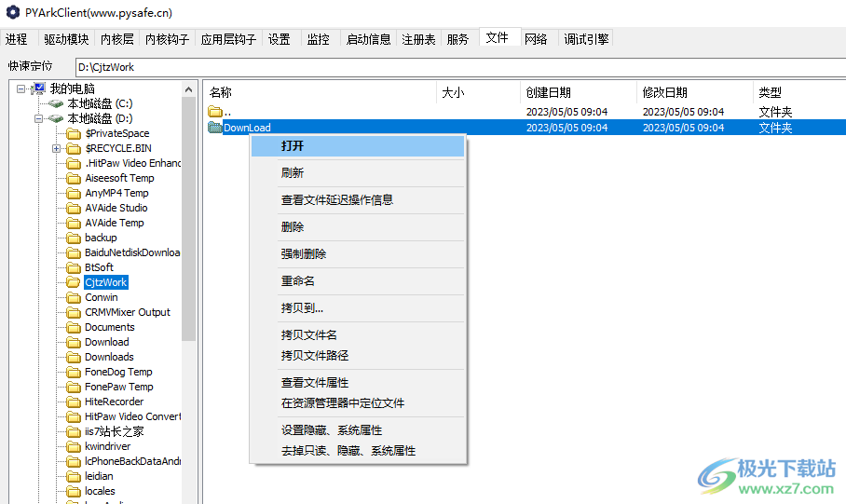Choose 重命名 in the context menu
846x504 pixels.
coord(358,281)
